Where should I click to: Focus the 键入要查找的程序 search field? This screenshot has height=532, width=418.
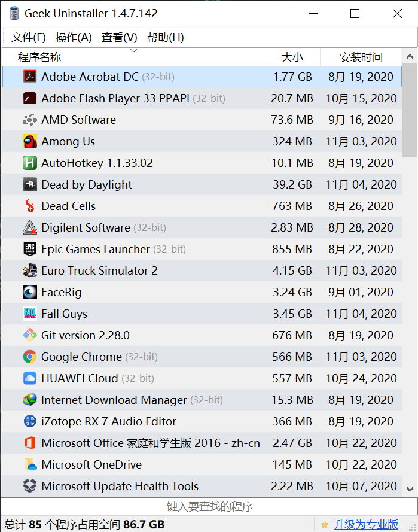point(209,506)
